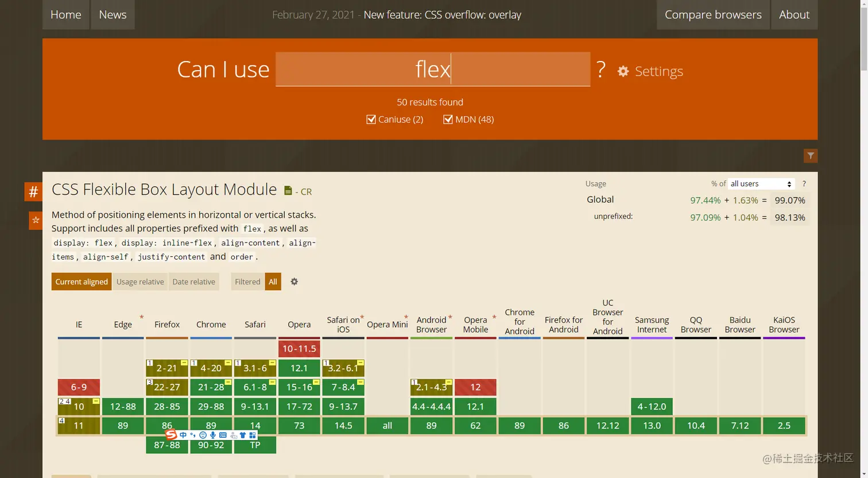Screen dimensions: 868x478
Task: Click Opera 10-11.5 unsupported cell
Action: pyautogui.click(x=299, y=349)
